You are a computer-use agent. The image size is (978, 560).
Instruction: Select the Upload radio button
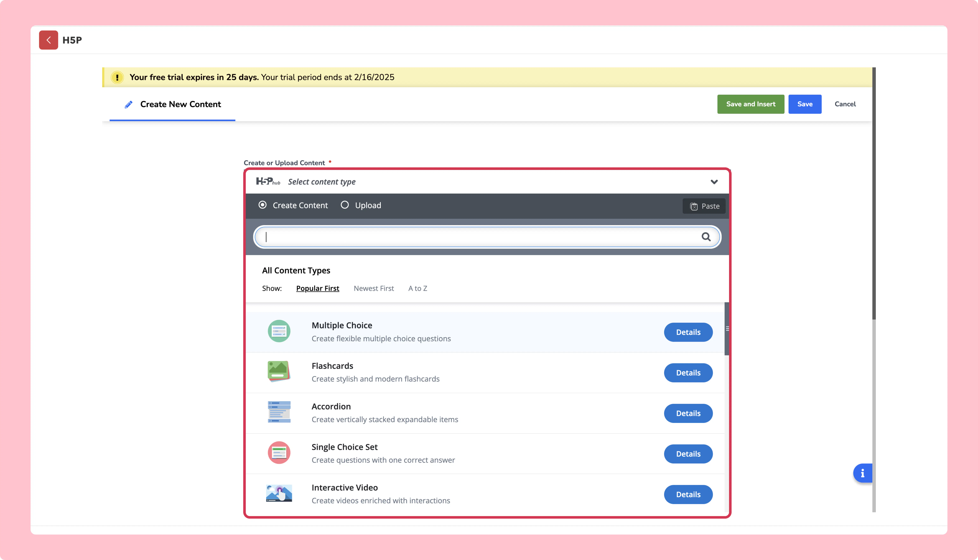[345, 205]
